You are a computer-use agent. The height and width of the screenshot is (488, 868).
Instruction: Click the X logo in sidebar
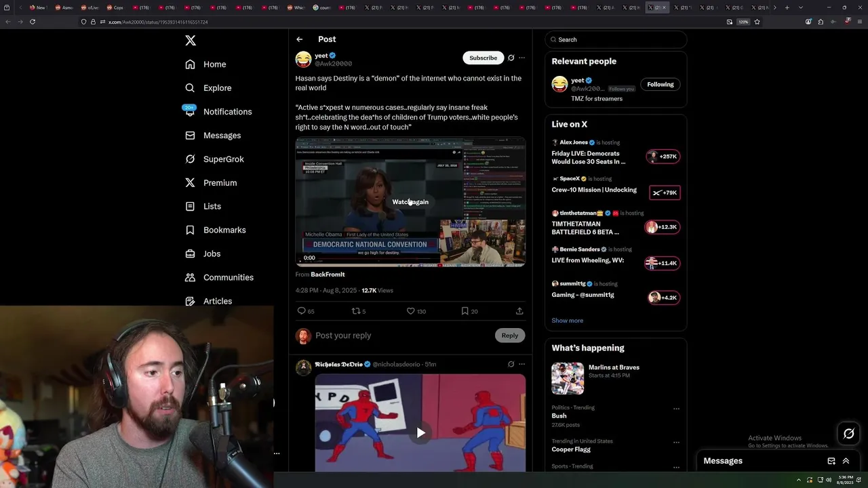(191, 41)
